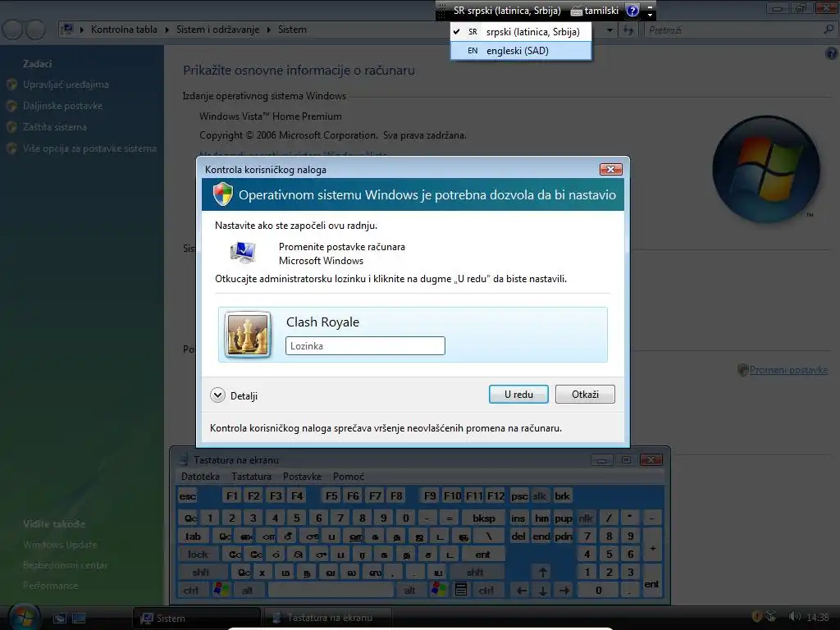Click the right arrow key

click(x=564, y=591)
